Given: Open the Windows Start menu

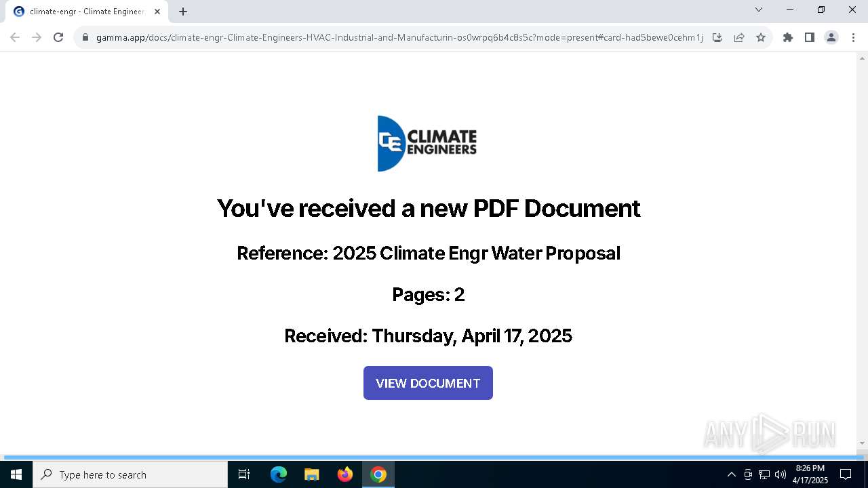Looking at the screenshot, I should pos(16,474).
